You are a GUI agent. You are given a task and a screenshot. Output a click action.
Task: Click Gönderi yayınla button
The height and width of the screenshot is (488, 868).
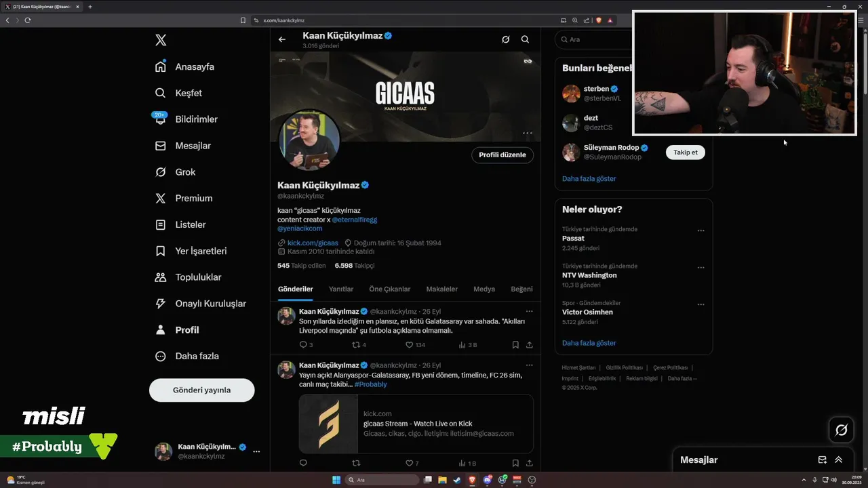[x=201, y=390]
